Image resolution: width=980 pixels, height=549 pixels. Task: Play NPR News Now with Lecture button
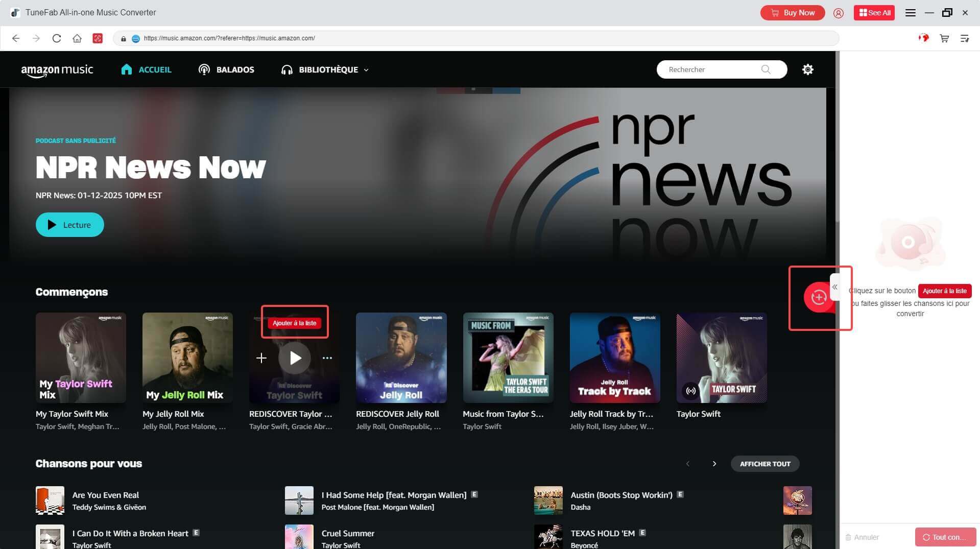click(x=70, y=225)
